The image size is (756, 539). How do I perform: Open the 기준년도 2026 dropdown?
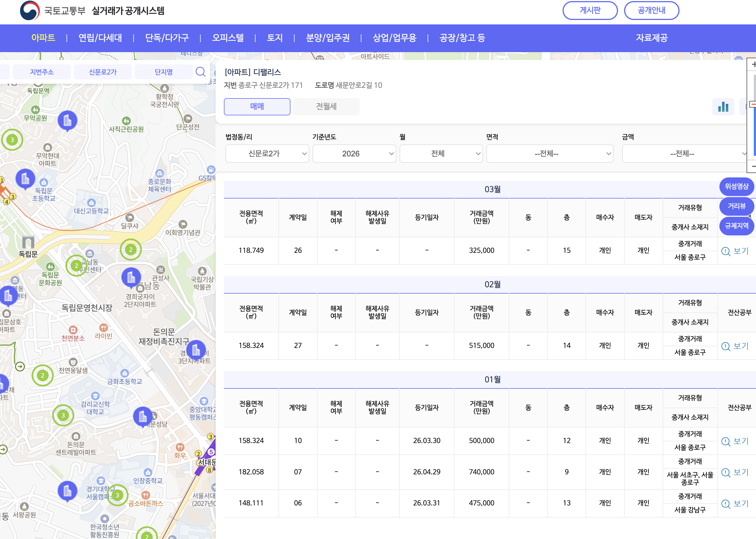(354, 154)
